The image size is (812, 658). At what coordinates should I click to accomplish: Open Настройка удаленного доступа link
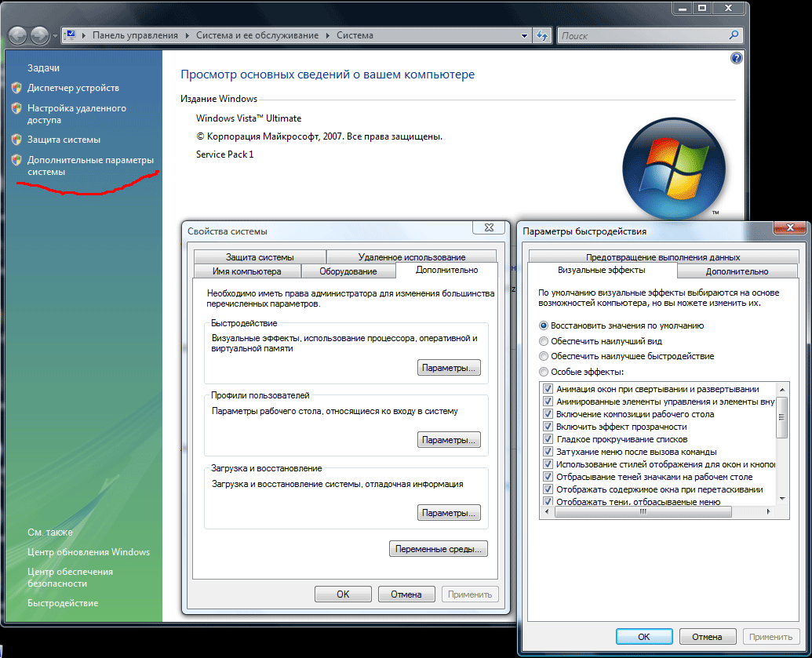[x=77, y=114]
